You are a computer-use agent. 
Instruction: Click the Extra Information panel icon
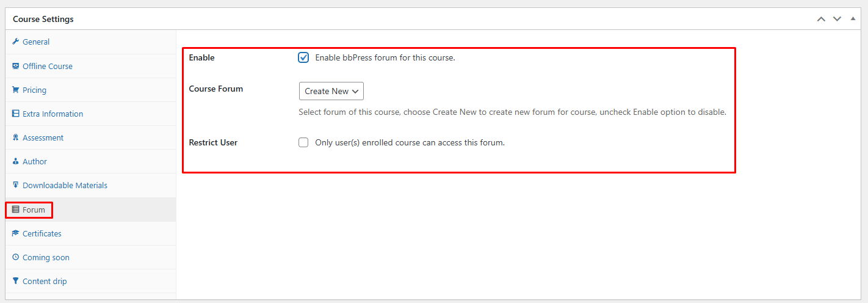pyautogui.click(x=16, y=114)
